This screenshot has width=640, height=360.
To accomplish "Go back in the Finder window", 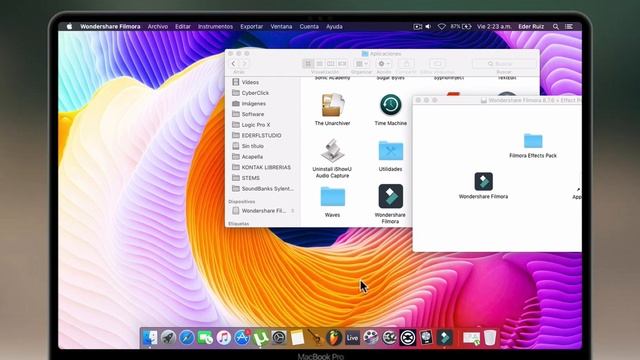I will 233,64.
